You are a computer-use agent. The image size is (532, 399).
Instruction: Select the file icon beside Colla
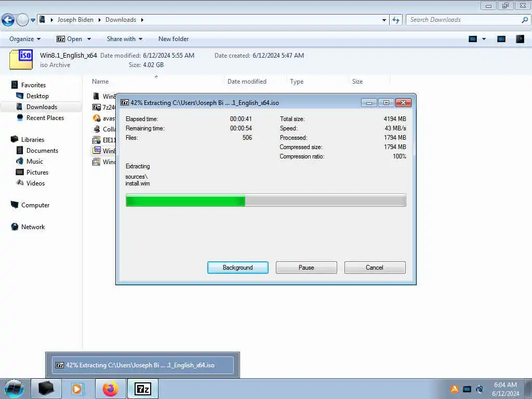pos(97,129)
